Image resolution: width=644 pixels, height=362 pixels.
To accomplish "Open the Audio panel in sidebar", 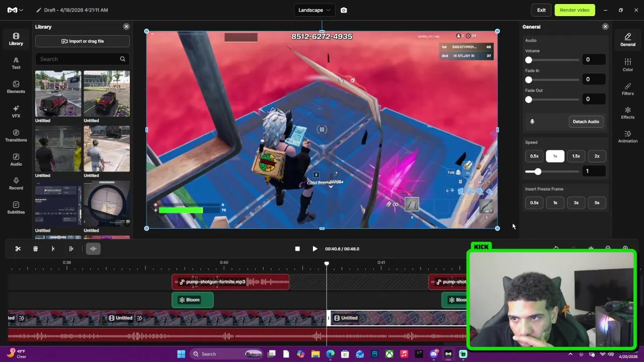I will tap(16, 159).
